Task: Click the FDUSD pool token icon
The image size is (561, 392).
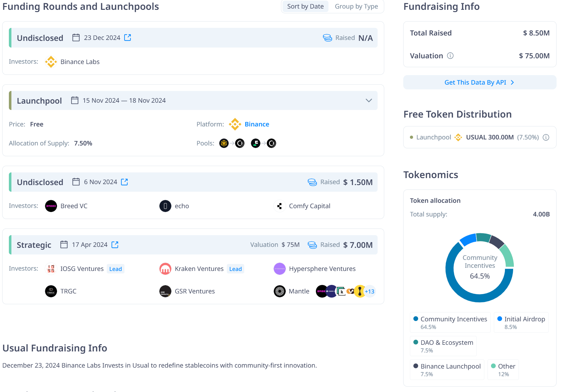Action: tap(256, 143)
